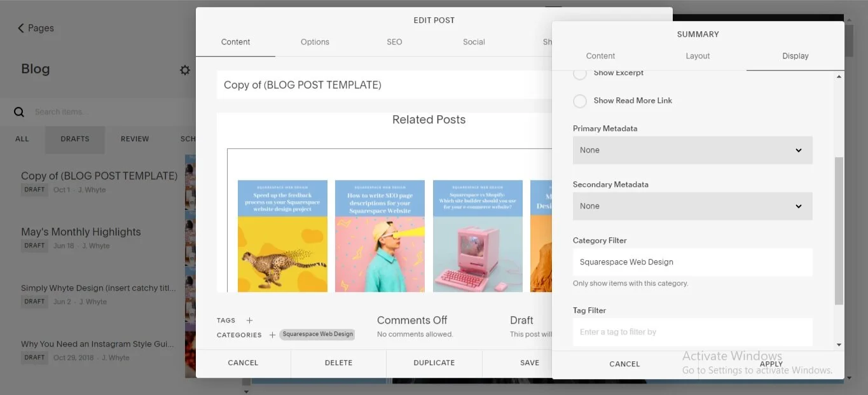Toggle Show Read More Link

point(580,101)
